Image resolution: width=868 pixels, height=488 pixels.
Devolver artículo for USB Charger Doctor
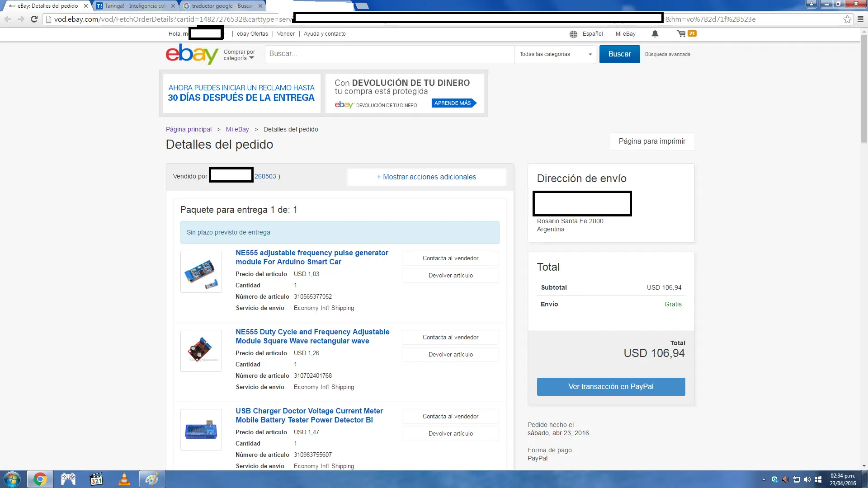[450, 434]
